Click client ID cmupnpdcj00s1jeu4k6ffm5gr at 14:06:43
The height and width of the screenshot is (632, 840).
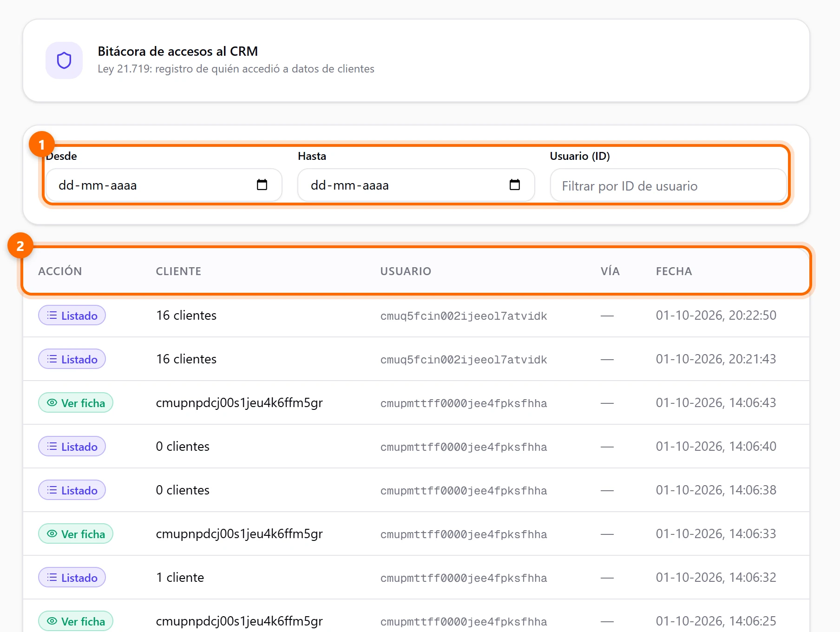coord(239,403)
